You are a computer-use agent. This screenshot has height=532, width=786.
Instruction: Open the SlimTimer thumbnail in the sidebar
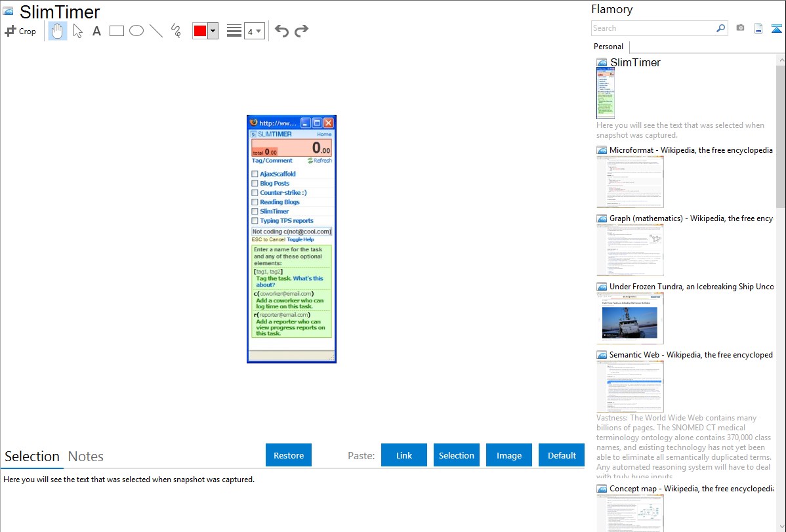pyautogui.click(x=605, y=93)
